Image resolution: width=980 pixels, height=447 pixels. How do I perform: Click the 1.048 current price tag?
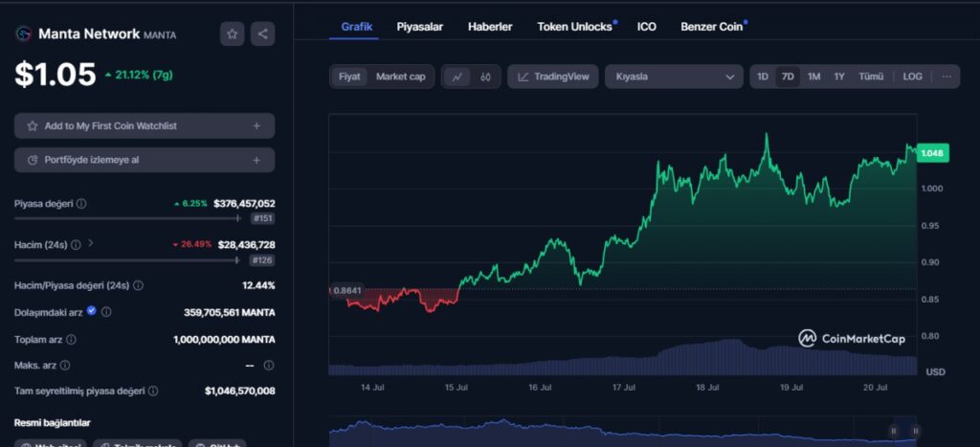pyautogui.click(x=932, y=153)
